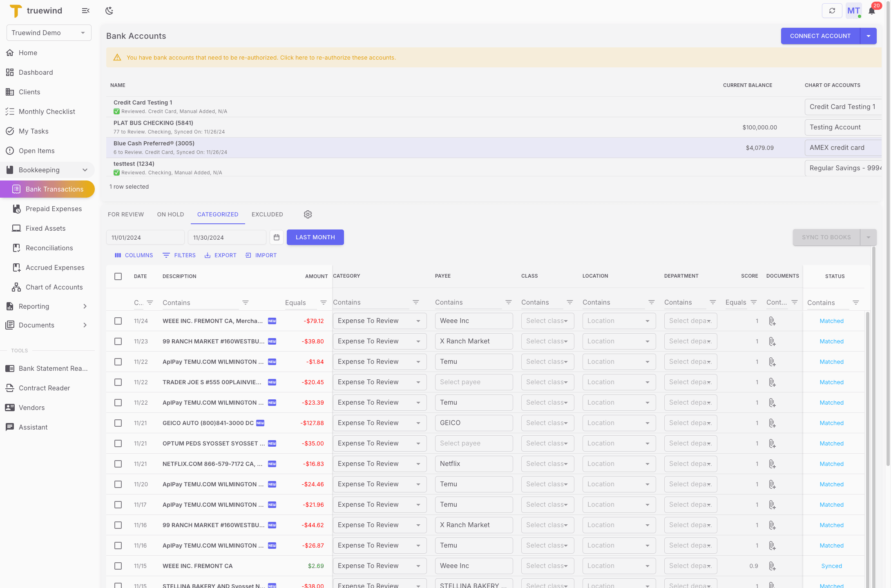Collapse the Bookkeeping section
Viewport: 891px width, 588px height.
(x=85, y=170)
